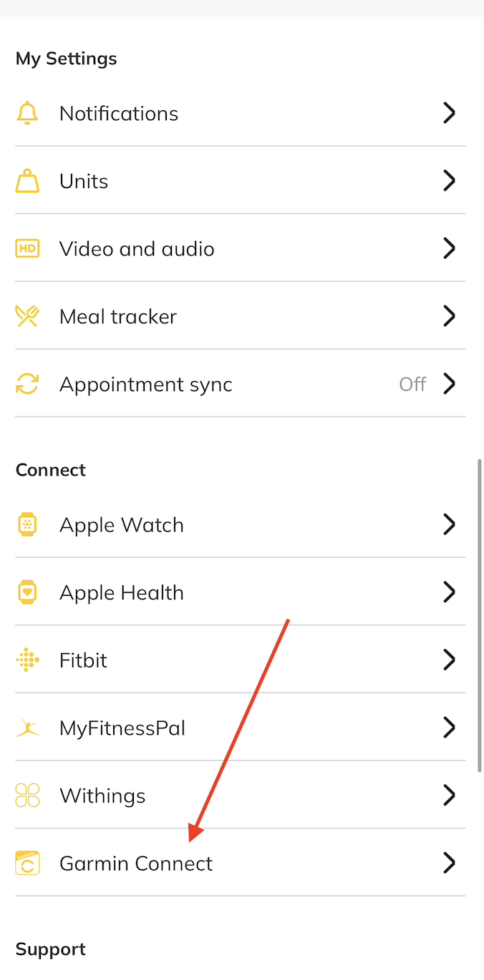Tap the Units weight icon
The width and height of the screenshot is (484, 980).
coord(27,181)
